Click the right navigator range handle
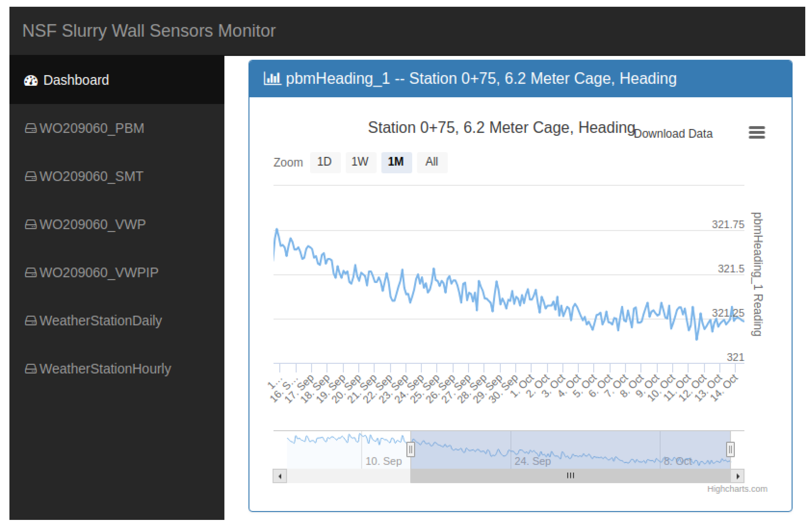The image size is (812, 528). 730,449
